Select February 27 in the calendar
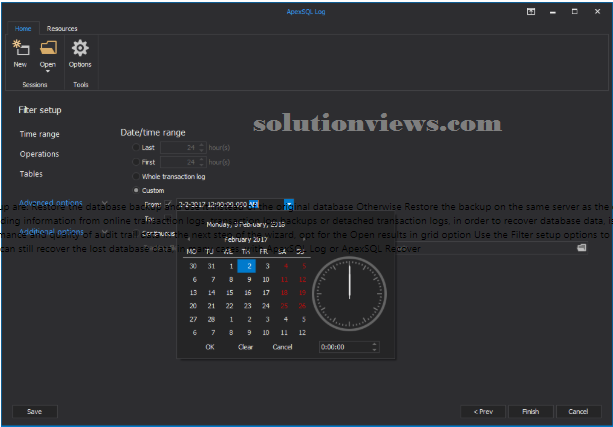Screen dimensions: 613x427 (x=193, y=319)
